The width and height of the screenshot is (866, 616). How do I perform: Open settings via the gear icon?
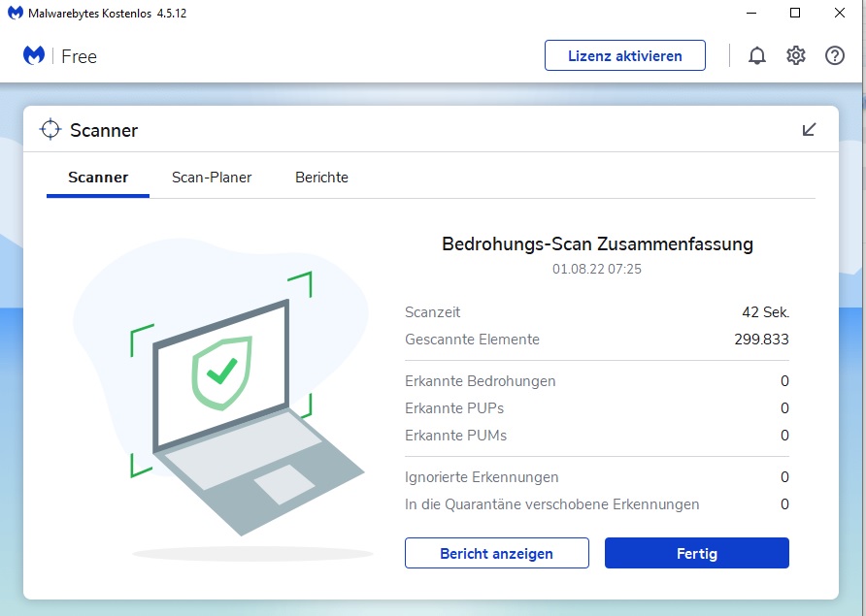coord(796,55)
